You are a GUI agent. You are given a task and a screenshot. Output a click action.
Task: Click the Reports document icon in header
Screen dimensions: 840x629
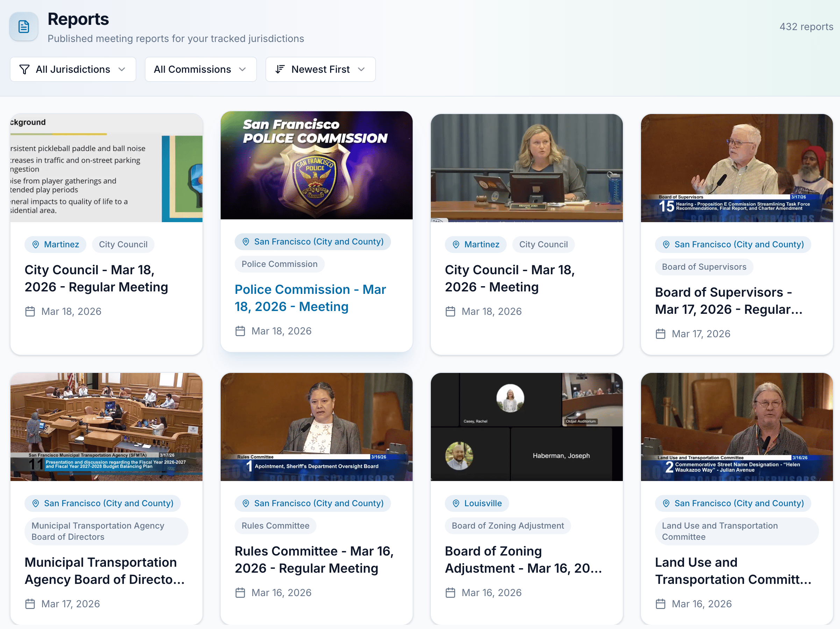click(x=23, y=27)
